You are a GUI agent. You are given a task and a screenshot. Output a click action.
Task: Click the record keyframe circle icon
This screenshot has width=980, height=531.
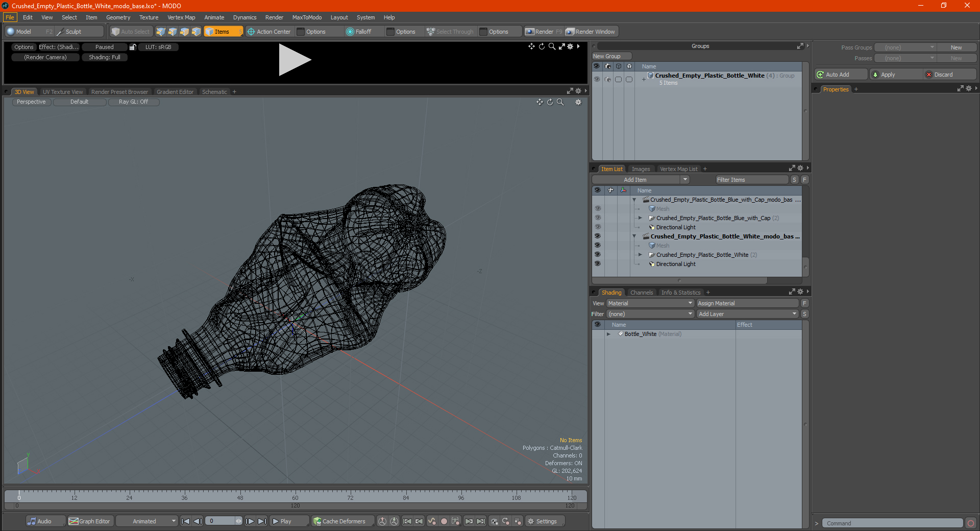pos(444,521)
